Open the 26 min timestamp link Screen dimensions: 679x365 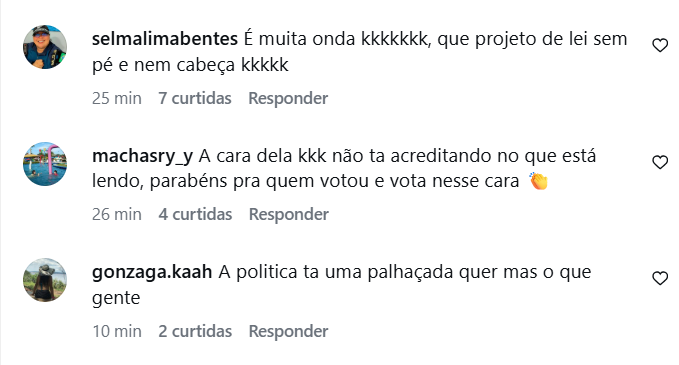click(117, 214)
